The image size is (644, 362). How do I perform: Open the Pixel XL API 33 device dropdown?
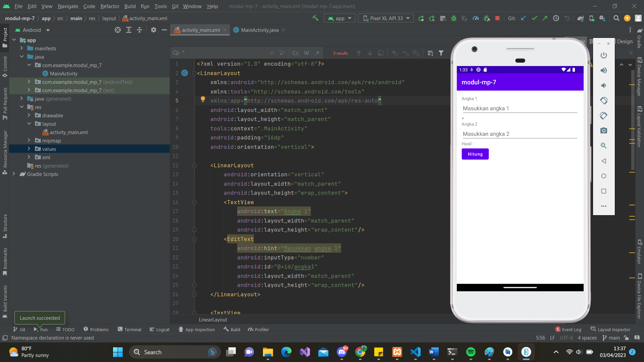(x=386, y=18)
